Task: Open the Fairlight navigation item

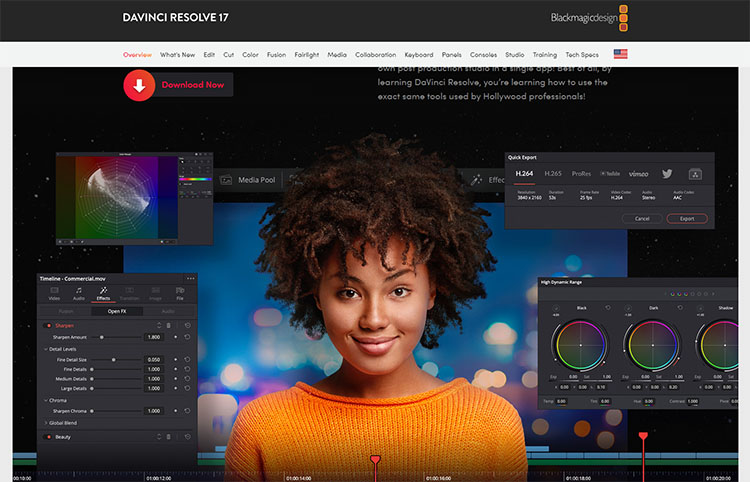Action: 307,55
